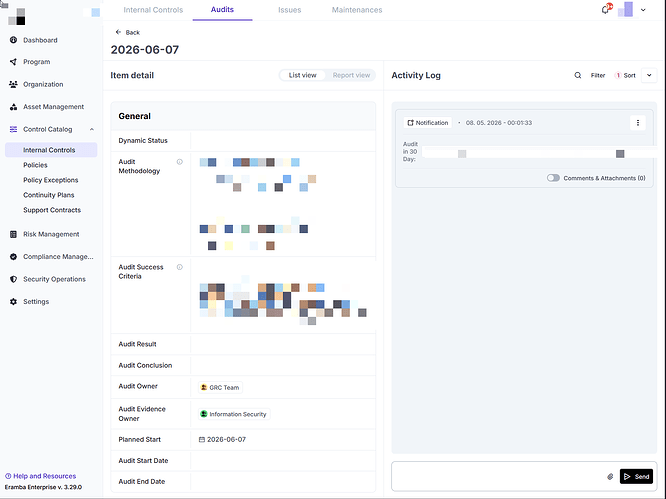Click the Audit Result row label
Screen dimensions: 666x499
pyautogui.click(x=137, y=344)
